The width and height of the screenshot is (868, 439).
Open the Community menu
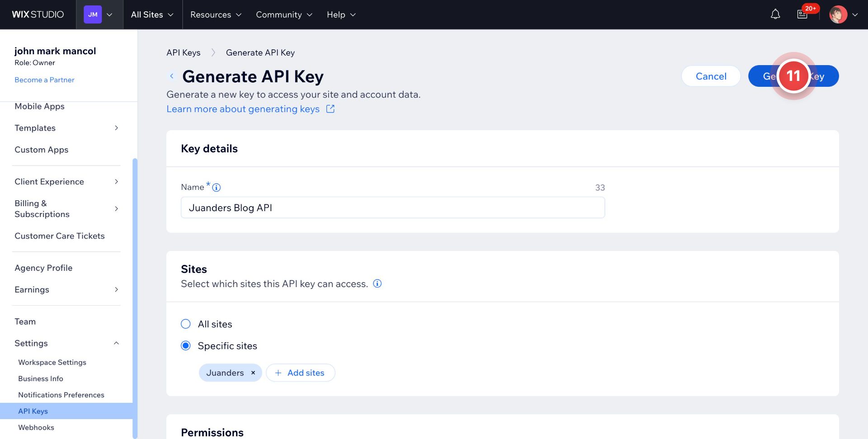pyautogui.click(x=284, y=14)
